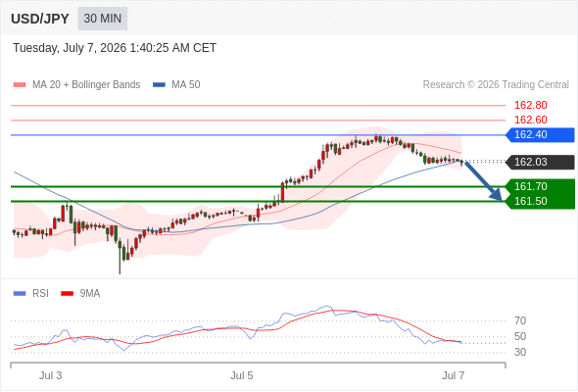Click the Research © 2026 Trading Central credit

tap(496, 85)
